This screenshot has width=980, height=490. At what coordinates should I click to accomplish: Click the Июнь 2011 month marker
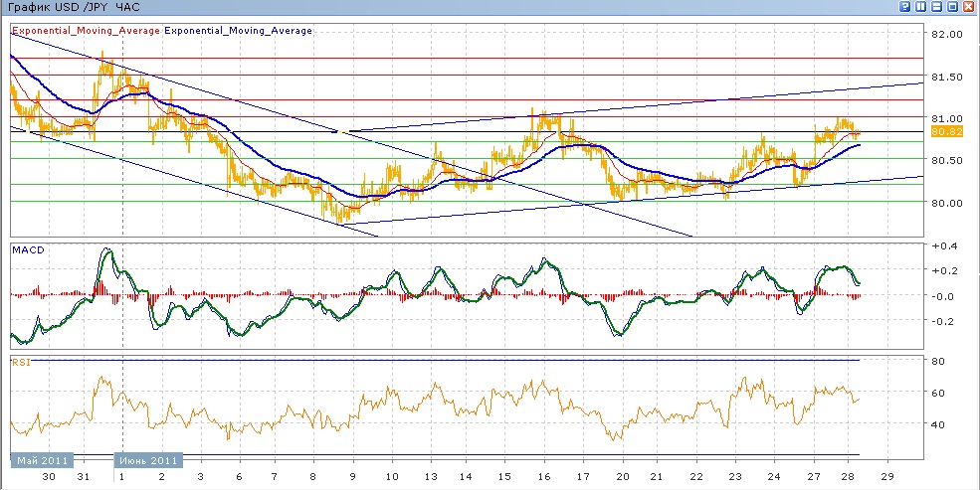click(148, 460)
